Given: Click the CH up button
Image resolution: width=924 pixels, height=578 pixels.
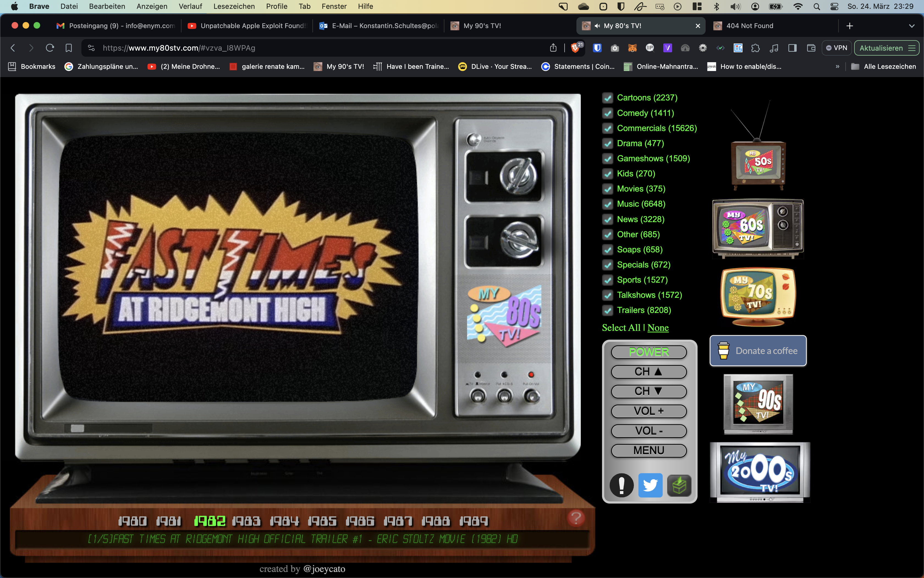Looking at the screenshot, I should 649,372.
